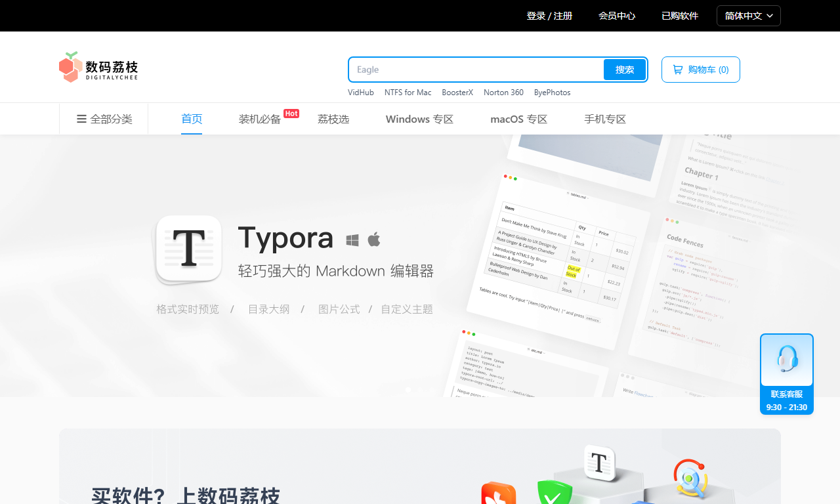Click the hamburger icon beside 全部分类
The height and width of the screenshot is (504, 840).
pos(81,119)
